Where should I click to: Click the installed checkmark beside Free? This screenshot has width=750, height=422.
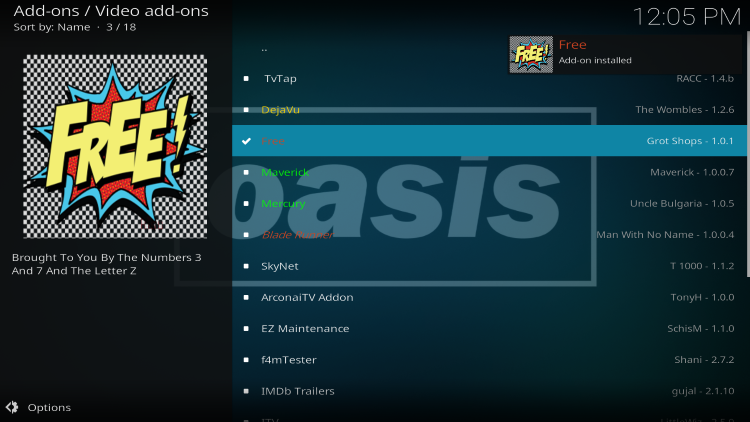(x=246, y=141)
